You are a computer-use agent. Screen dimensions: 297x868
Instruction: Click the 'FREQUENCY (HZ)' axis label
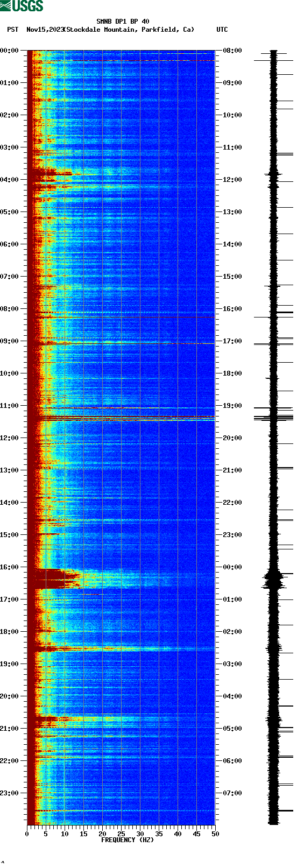click(128, 840)
